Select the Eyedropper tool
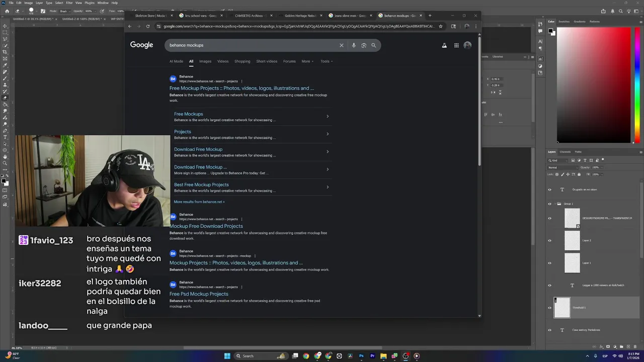This screenshot has height=362, width=644. [x=5, y=65]
